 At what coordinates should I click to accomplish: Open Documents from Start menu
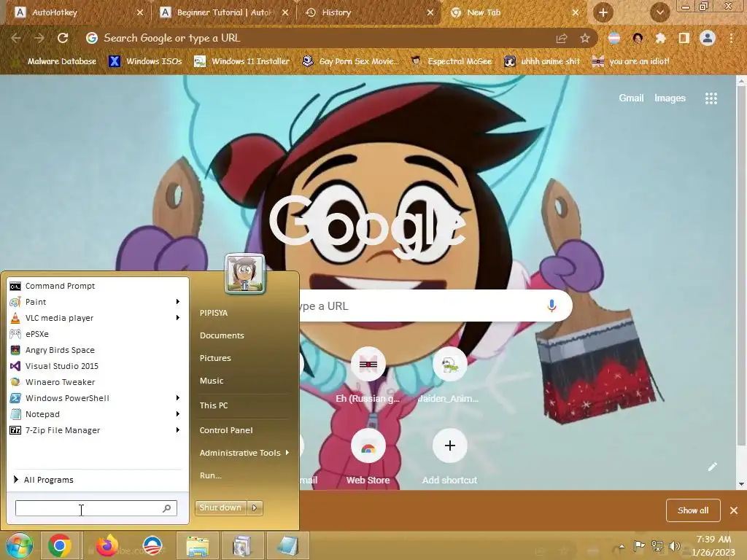click(x=222, y=335)
